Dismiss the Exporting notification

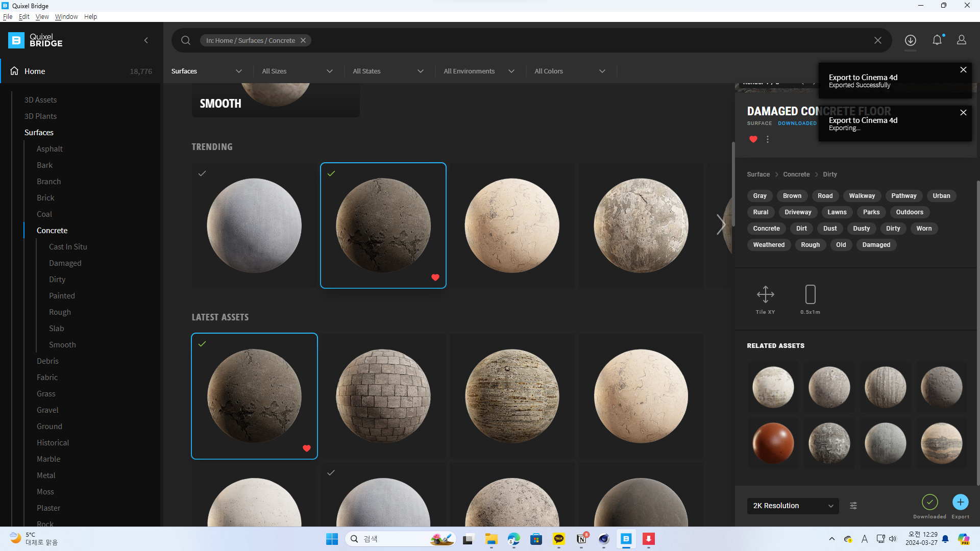[x=963, y=113]
